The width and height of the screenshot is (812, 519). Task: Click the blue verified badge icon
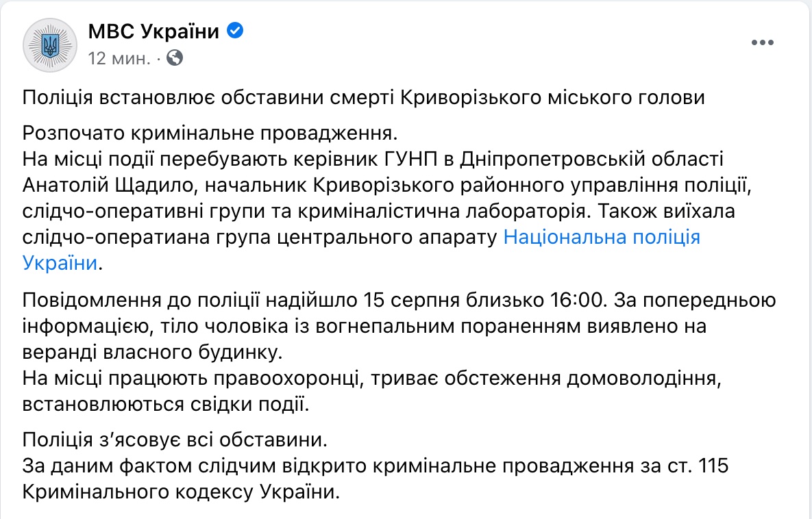point(235,31)
